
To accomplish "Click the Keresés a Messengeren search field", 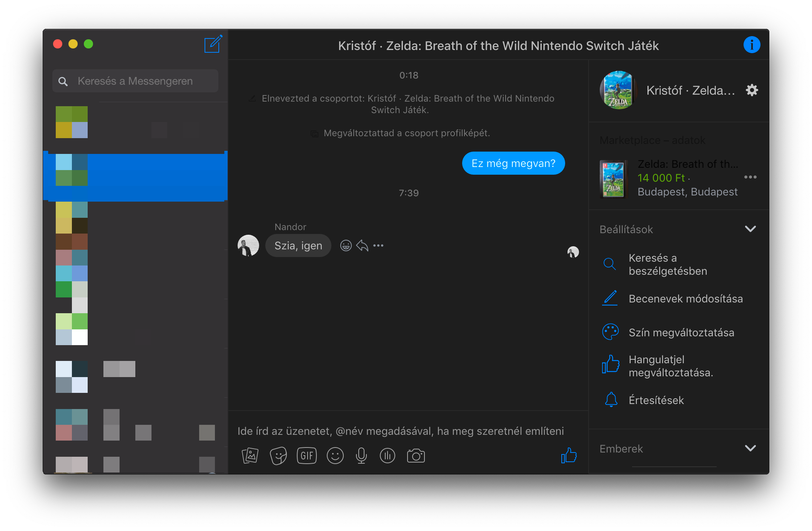I will coord(135,81).
